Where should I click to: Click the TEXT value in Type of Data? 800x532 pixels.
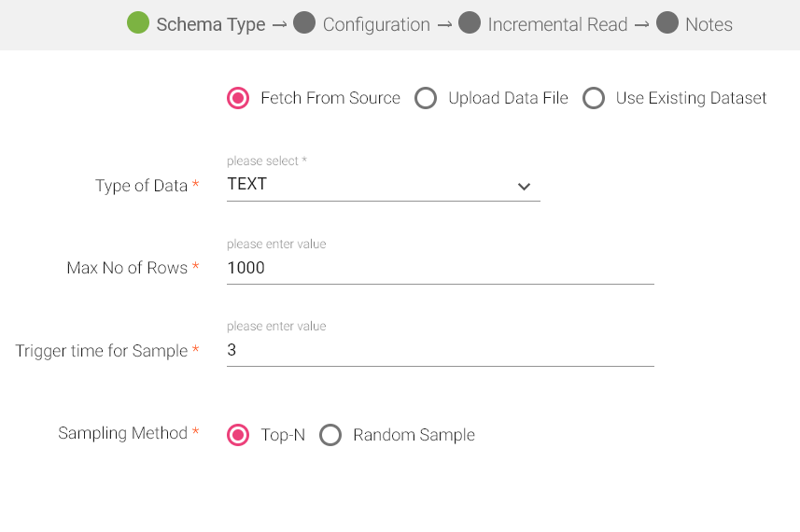[247, 184]
